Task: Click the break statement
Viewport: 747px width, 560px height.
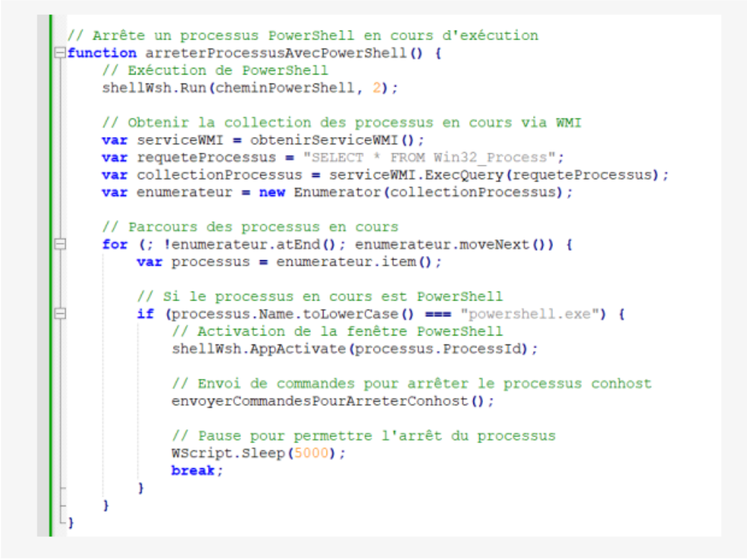Action: click(x=193, y=471)
